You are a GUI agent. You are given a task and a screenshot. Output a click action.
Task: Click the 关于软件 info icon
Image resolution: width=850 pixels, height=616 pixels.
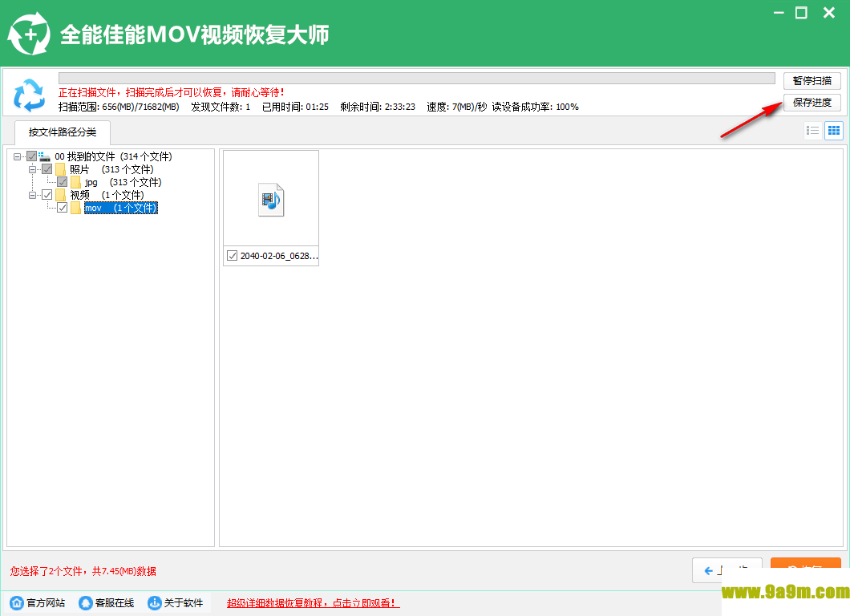[155, 603]
